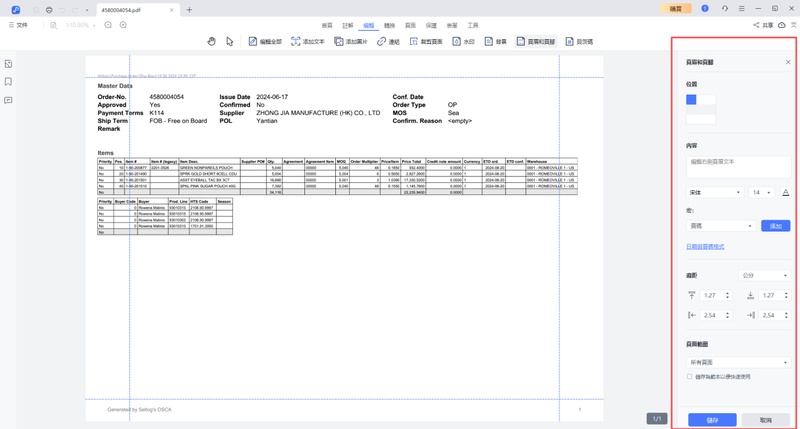Open the thumbnails panel in left sidebar
800x429 pixels.
(9, 64)
